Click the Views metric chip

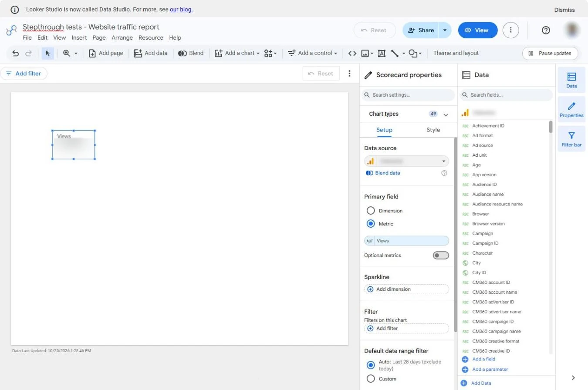406,241
